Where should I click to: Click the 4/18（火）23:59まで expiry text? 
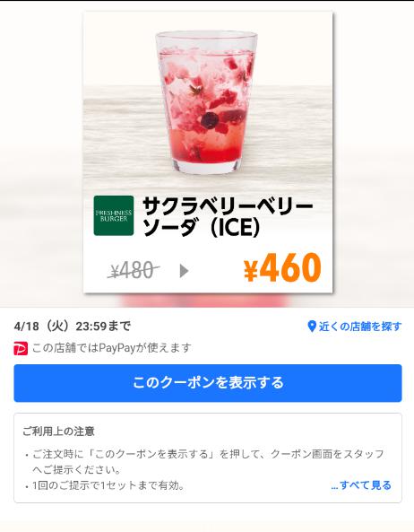click(73, 327)
